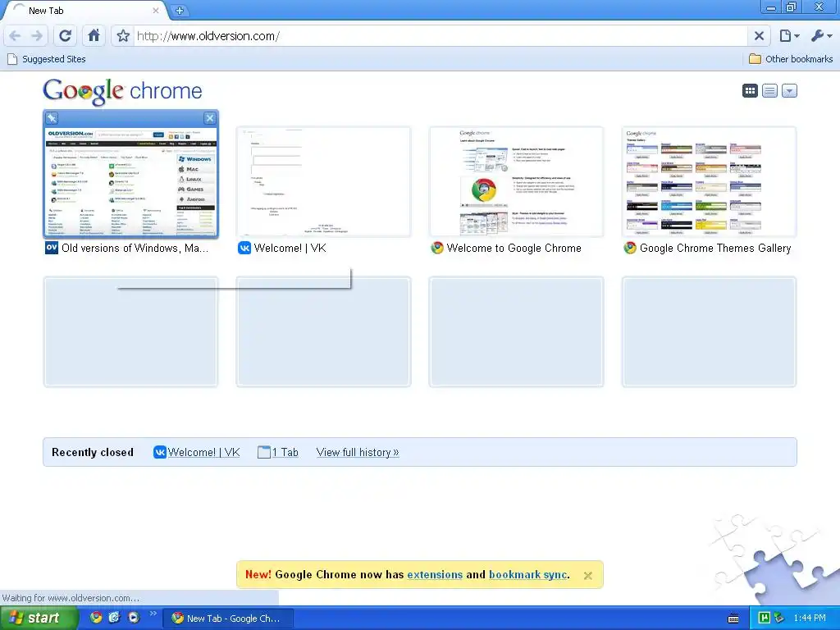This screenshot has width=840, height=630.
Task: Click the Google chrome logo
Action: 122,92
